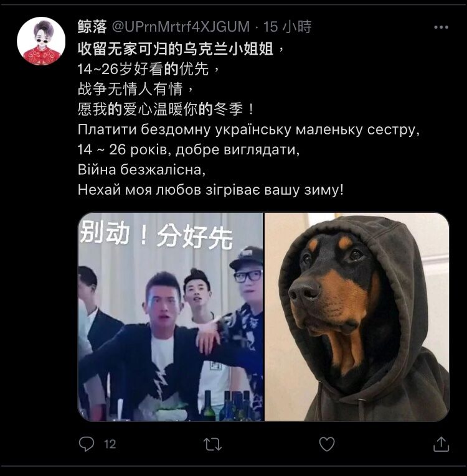
Task: Open the reply icon with 12 comments
Action: point(87,444)
